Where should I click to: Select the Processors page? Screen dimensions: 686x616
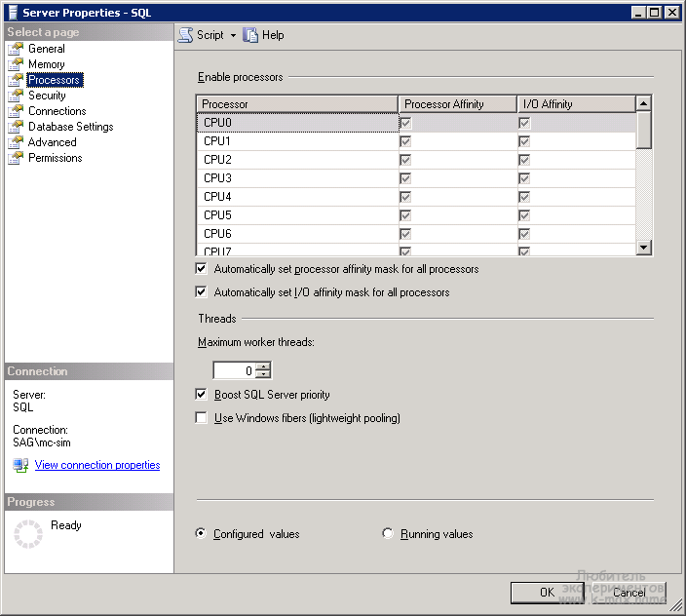point(55,80)
